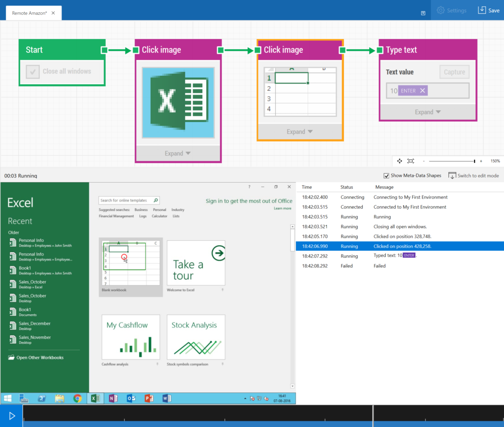504x427 pixels.
Task: Open File Explorer from the remote taskbar
Action: (60, 398)
